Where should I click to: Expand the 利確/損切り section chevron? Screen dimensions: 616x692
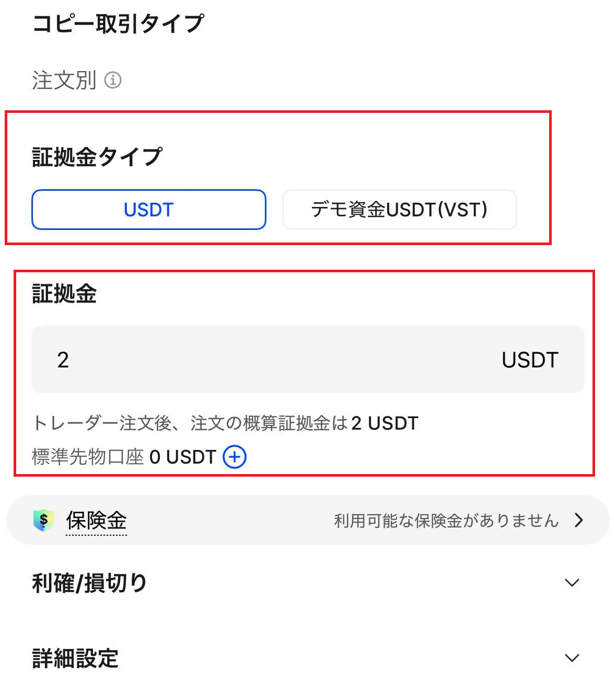[x=572, y=583]
